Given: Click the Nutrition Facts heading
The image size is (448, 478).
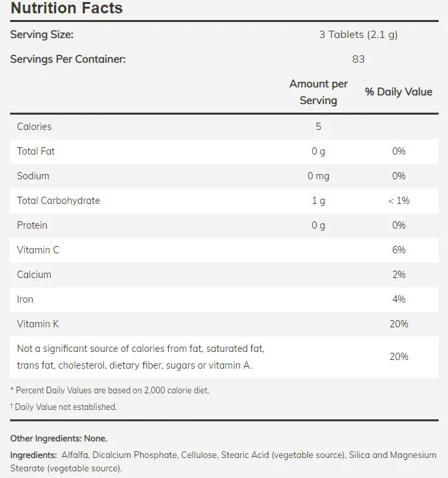Looking at the screenshot, I should point(67,9).
